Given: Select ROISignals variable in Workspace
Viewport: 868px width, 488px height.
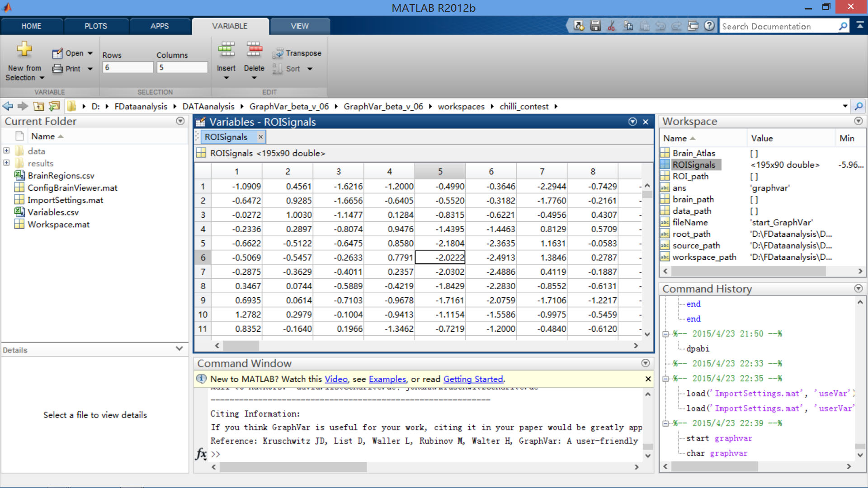Looking at the screenshot, I should point(693,164).
